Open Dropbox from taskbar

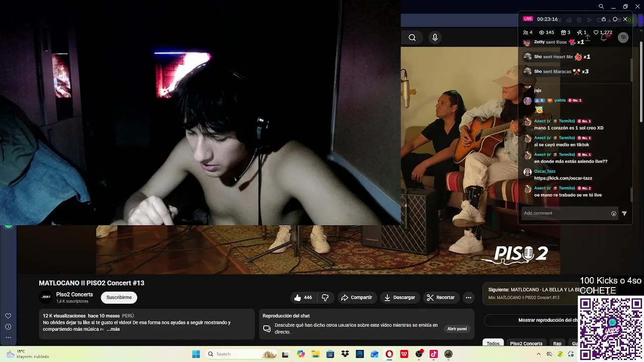tap(345, 354)
